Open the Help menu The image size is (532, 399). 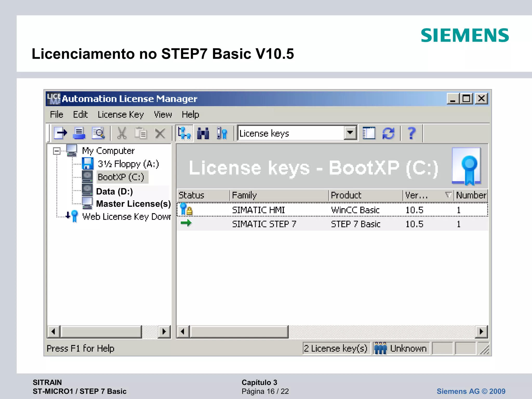coord(190,115)
